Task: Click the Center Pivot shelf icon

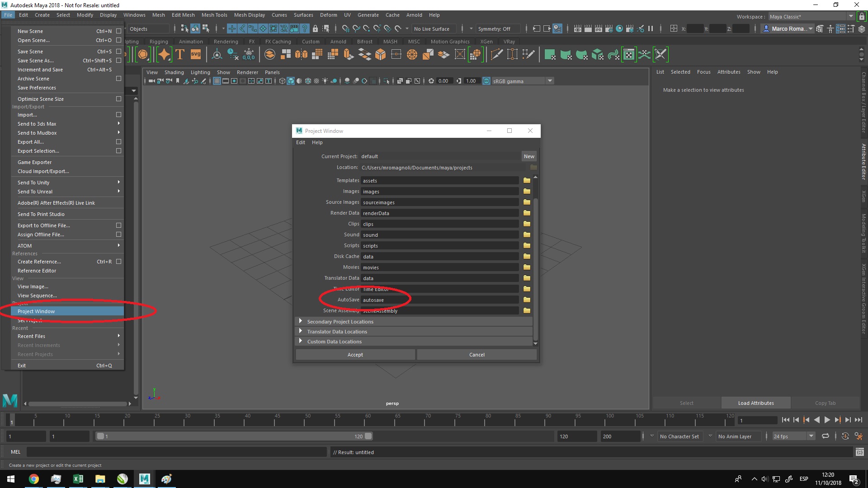Action: (217, 55)
